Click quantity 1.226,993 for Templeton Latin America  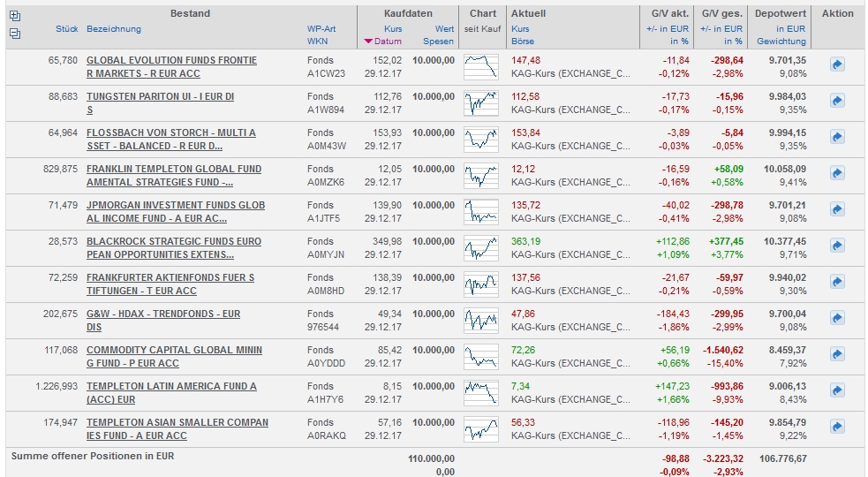(57, 386)
